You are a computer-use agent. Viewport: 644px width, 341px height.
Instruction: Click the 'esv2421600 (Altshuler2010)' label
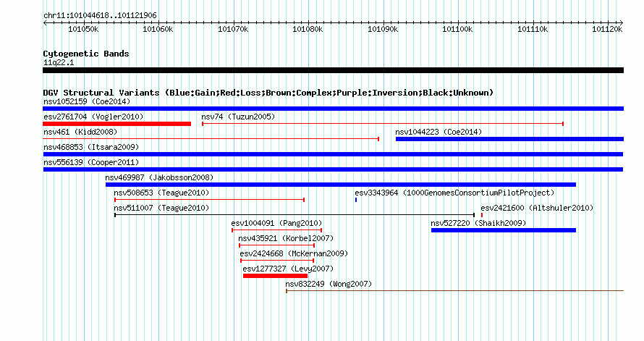(x=537, y=208)
